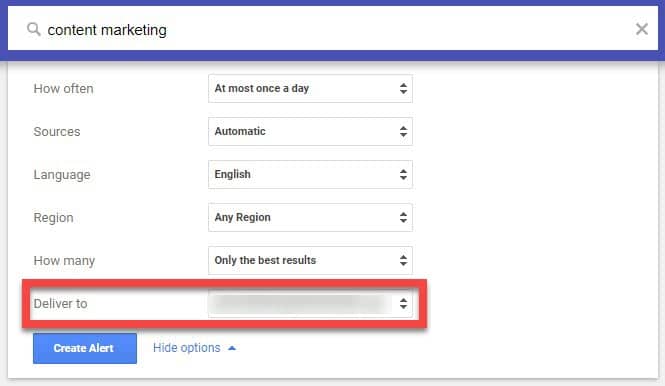Open the 'Any Region' dropdown
Screen dimensions: 665x386
click(310, 217)
